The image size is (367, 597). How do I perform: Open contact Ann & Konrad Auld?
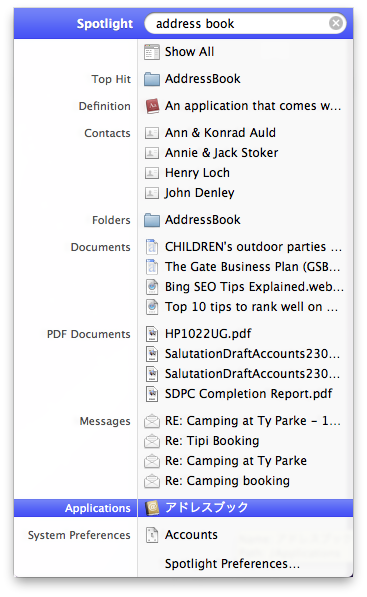(x=220, y=132)
